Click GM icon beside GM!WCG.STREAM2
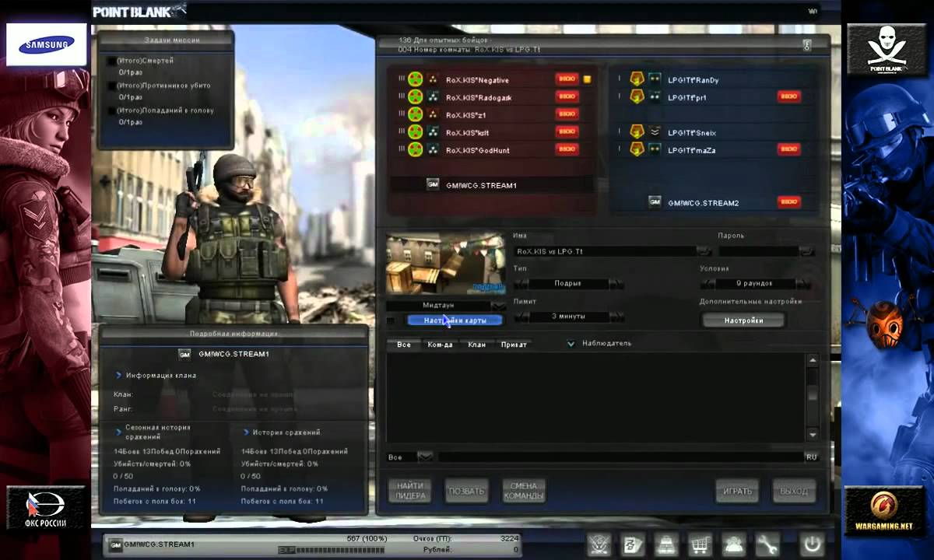Viewport: 934px width, 560px height. tap(655, 202)
